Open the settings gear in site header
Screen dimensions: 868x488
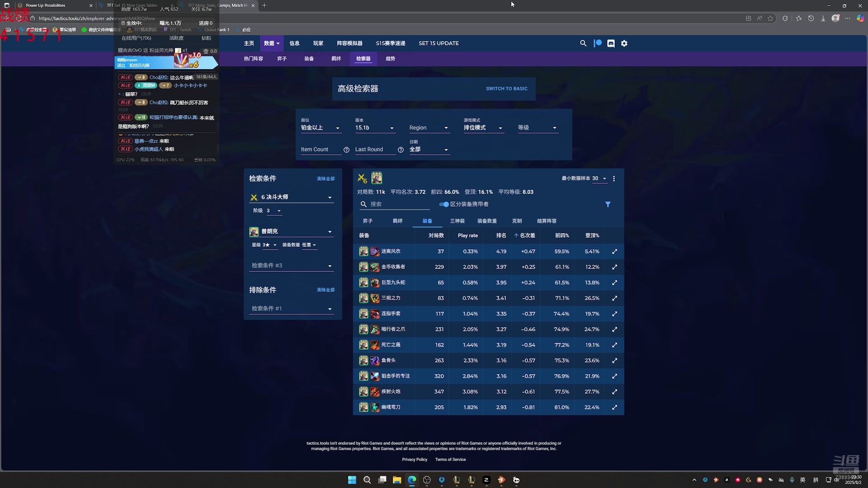[x=624, y=43]
